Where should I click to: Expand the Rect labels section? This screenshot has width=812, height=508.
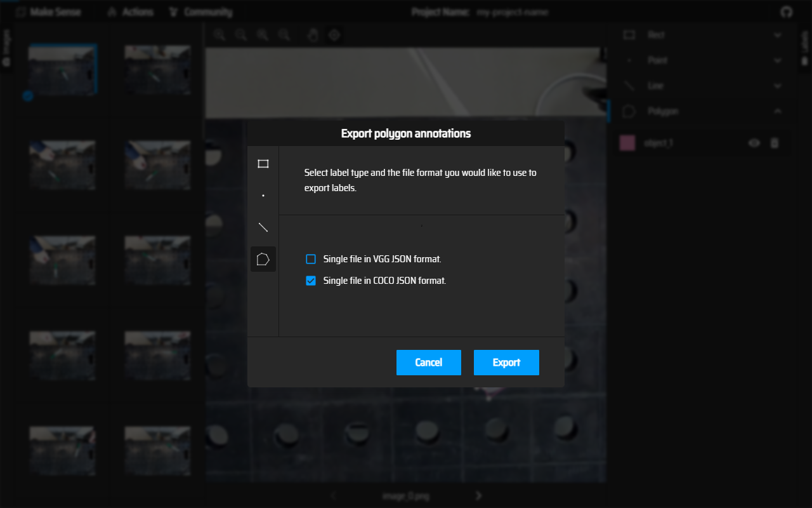(x=778, y=35)
